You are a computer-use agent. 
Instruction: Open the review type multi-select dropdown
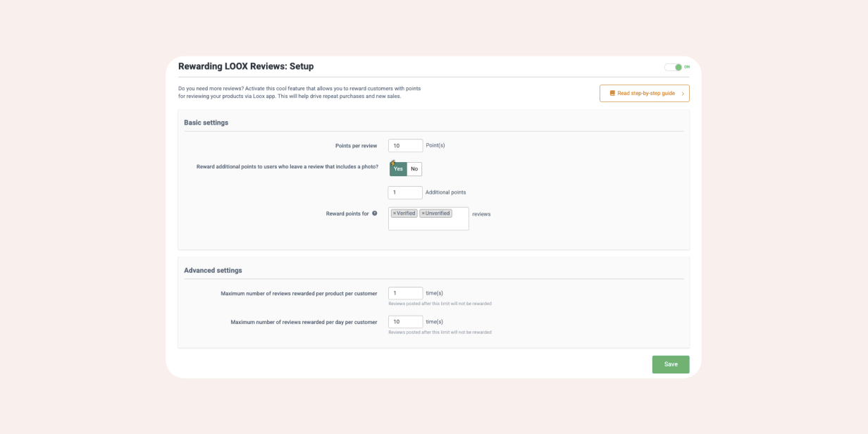(428, 223)
